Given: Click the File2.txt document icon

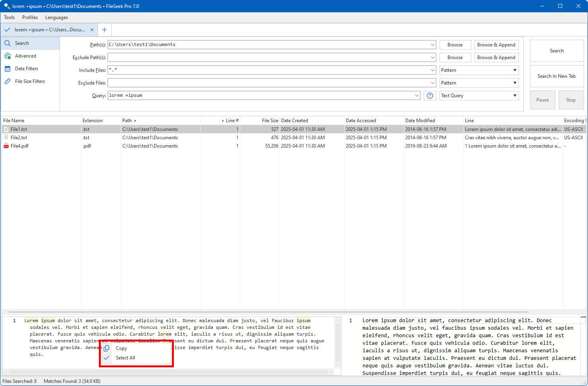Looking at the screenshot, I should [6, 138].
